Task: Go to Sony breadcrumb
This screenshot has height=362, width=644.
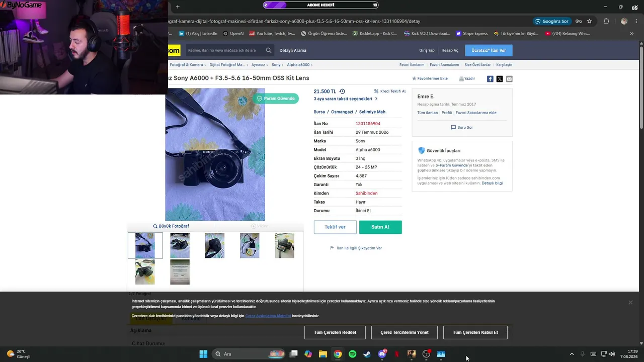Action: coord(276,65)
